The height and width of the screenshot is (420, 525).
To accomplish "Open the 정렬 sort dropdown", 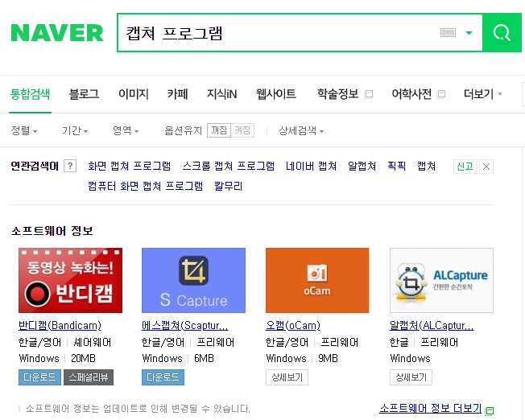I will [x=24, y=130].
